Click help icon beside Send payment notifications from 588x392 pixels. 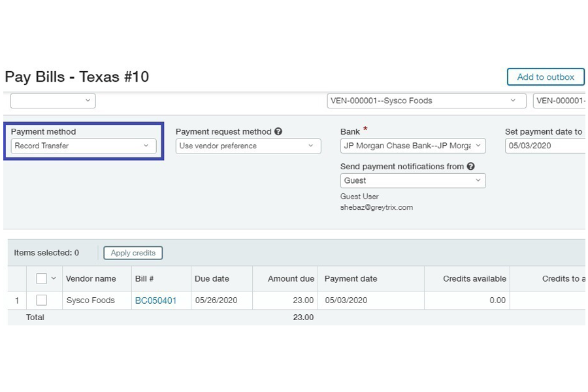click(471, 167)
